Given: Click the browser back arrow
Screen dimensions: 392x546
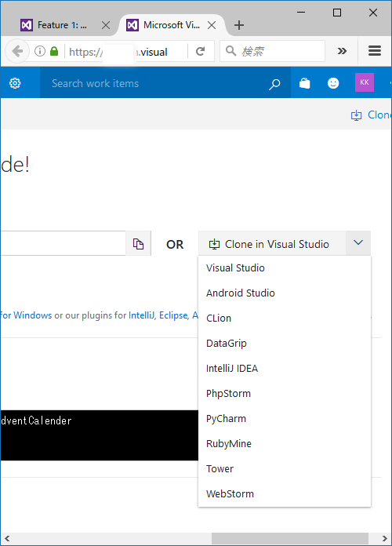Looking at the screenshot, I should point(17,51).
